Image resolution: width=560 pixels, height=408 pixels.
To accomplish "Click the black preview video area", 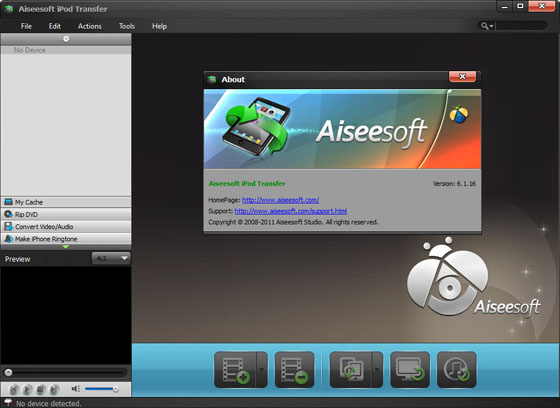I will (66, 315).
